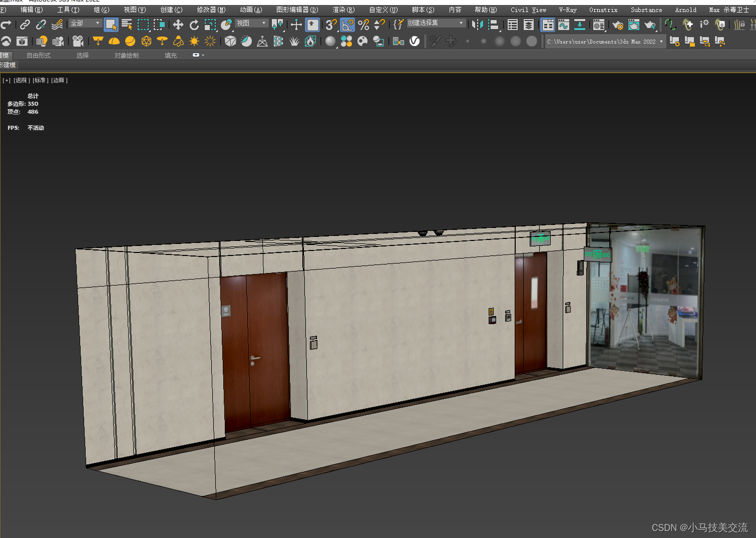This screenshot has height=538, width=756.
Task: Select the Link objects tool
Action: click(25, 24)
